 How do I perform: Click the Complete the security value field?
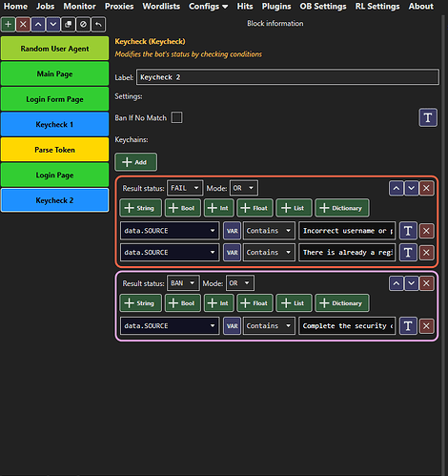[347, 326]
